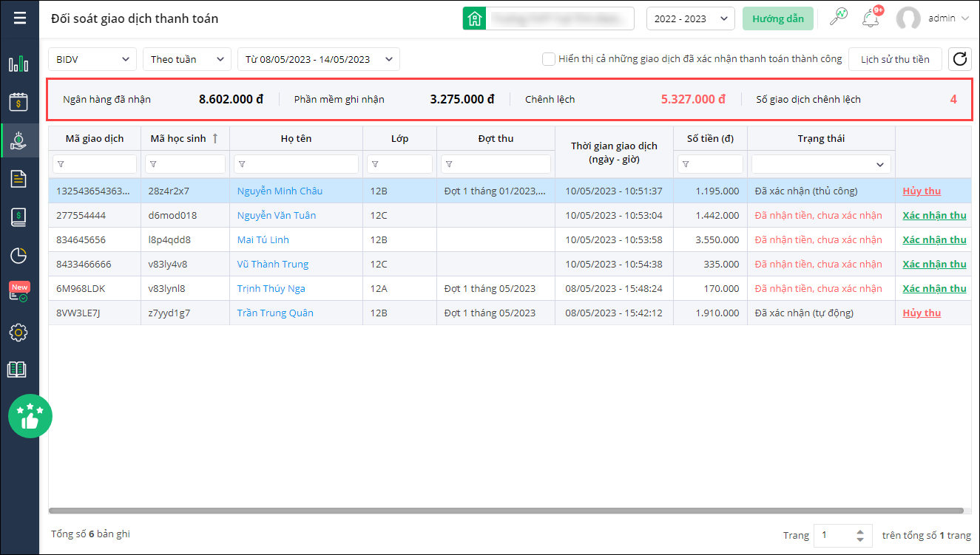Open the hamburger menu icon
Image resolution: width=980 pixels, height=555 pixels.
click(x=19, y=18)
